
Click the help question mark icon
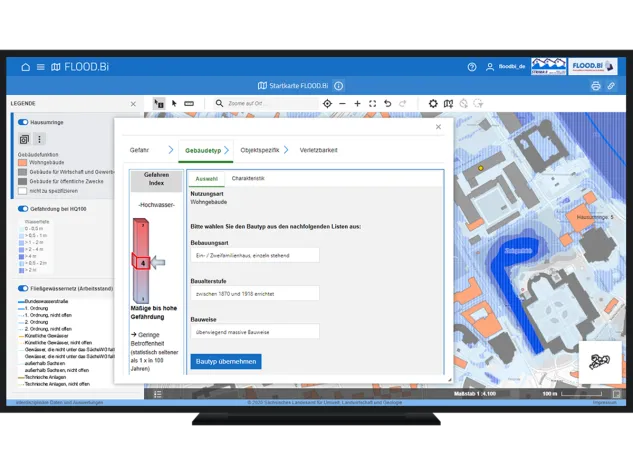472,67
